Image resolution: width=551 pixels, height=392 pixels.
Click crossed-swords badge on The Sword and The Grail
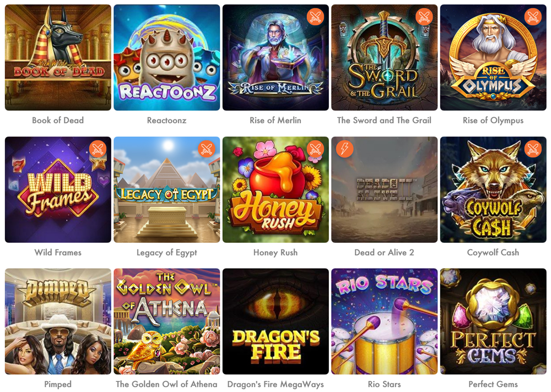424,17
